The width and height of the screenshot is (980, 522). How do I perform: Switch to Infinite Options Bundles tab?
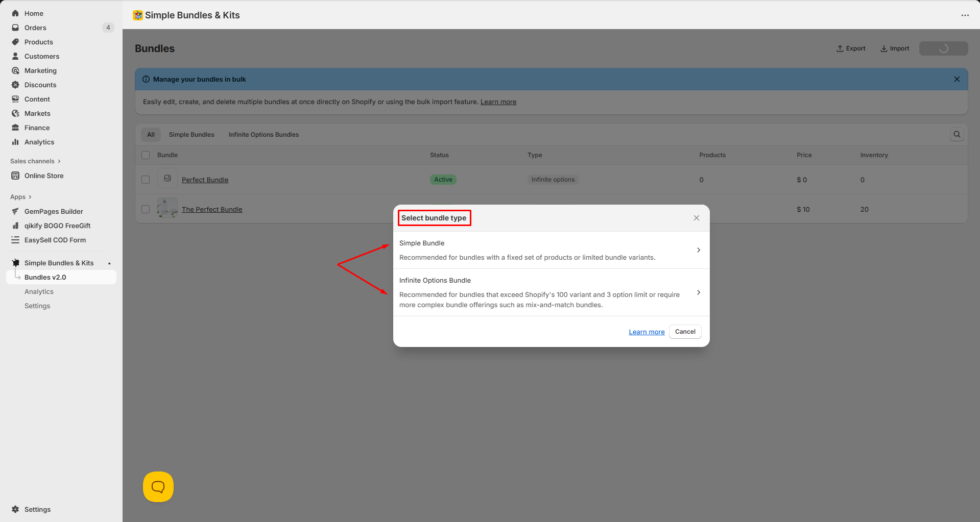point(264,135)
